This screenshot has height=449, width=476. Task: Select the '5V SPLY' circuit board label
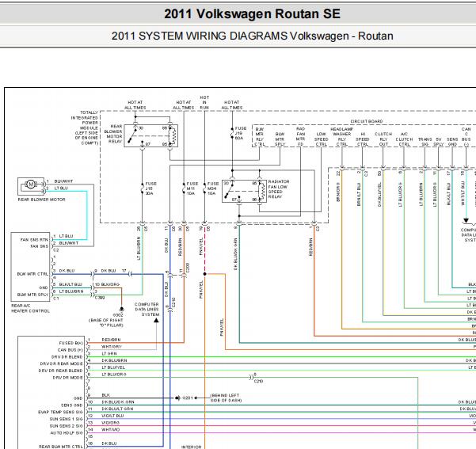click(x=439, y=142)
